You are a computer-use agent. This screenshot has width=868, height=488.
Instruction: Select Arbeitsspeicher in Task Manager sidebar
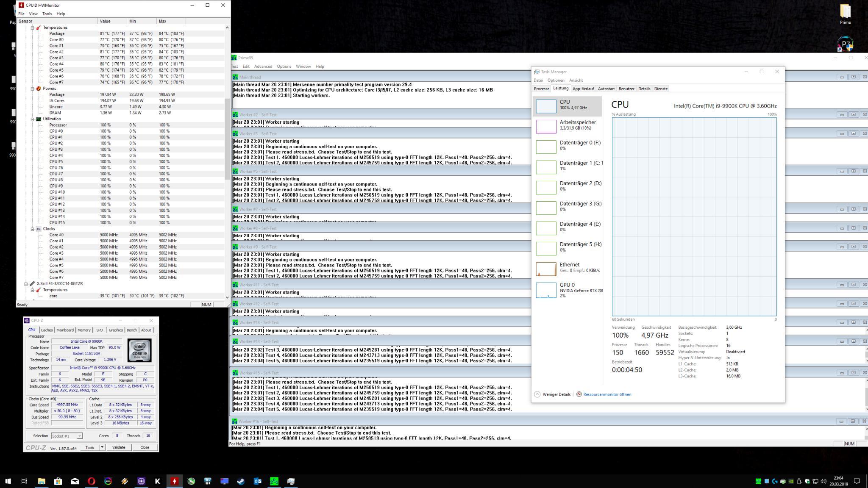[x=567, y=126]
